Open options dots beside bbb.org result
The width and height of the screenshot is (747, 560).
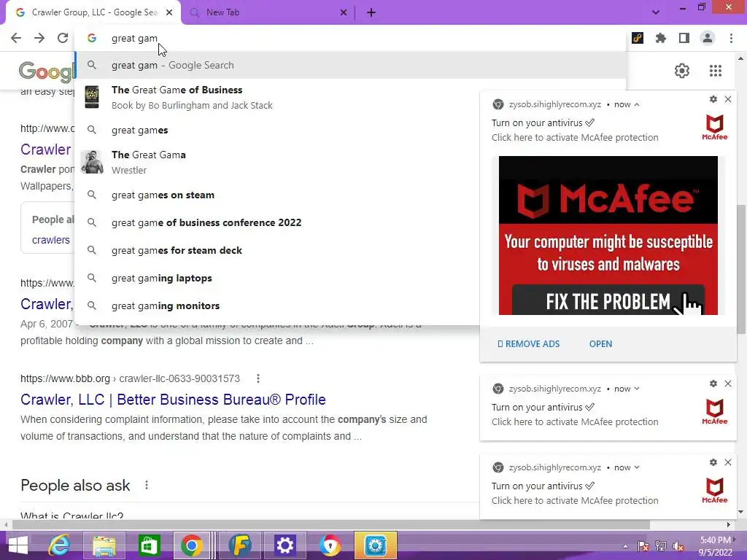(258, 378)
